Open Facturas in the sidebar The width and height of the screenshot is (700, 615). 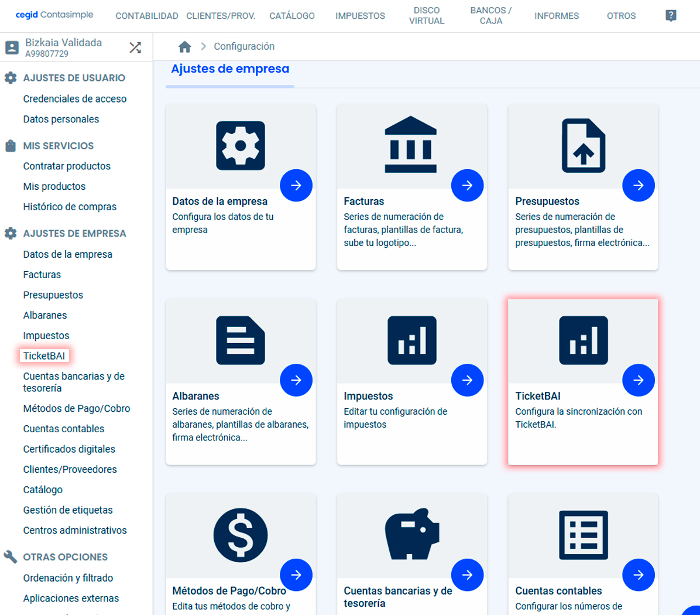[x=42, y=275]
